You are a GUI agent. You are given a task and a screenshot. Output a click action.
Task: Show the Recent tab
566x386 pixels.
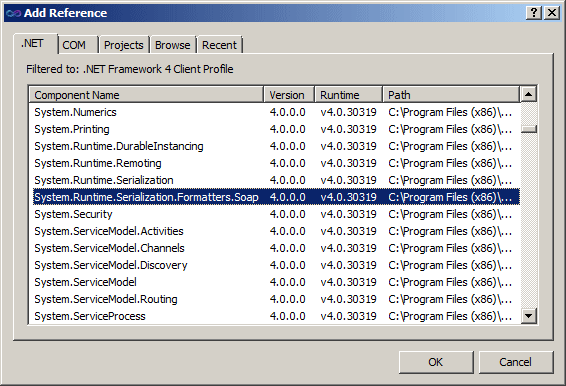[x=219, y=45]
